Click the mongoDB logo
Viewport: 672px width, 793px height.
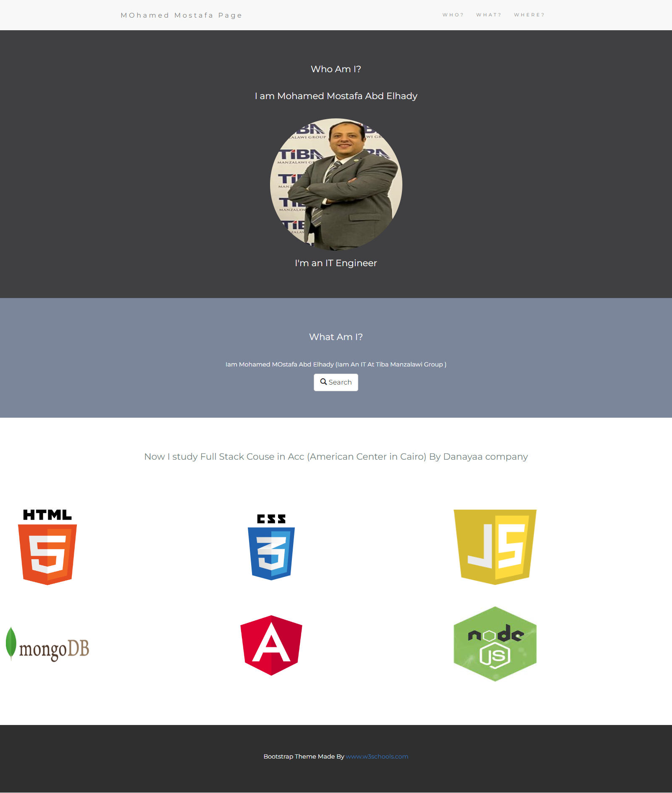click(47, 644)
